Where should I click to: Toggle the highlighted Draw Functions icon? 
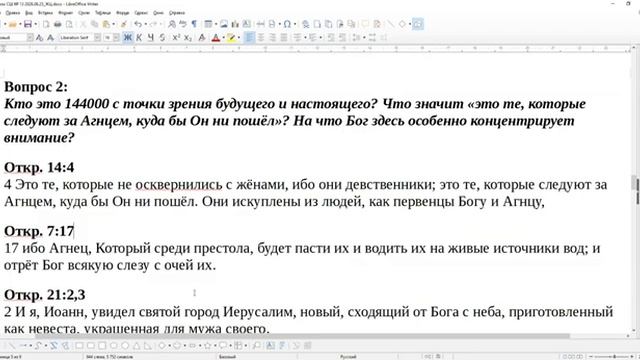tap(418, 24)
